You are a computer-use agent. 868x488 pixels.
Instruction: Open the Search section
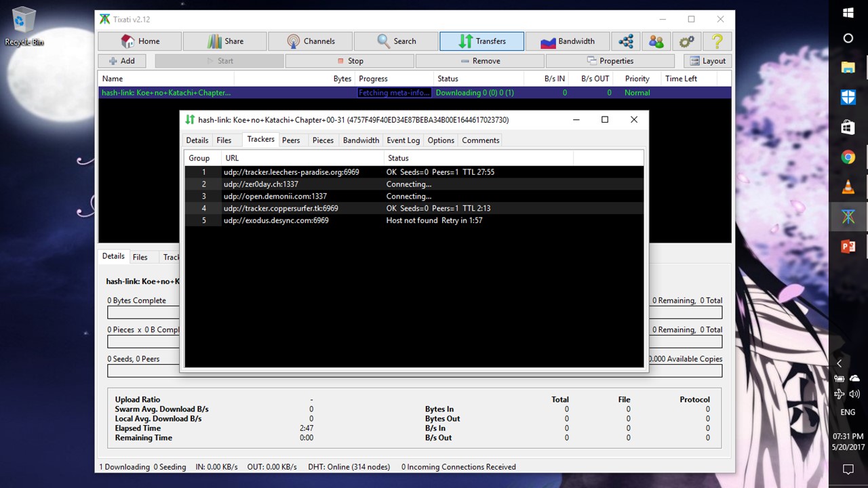pyautogui.click(x=396, y=41)
